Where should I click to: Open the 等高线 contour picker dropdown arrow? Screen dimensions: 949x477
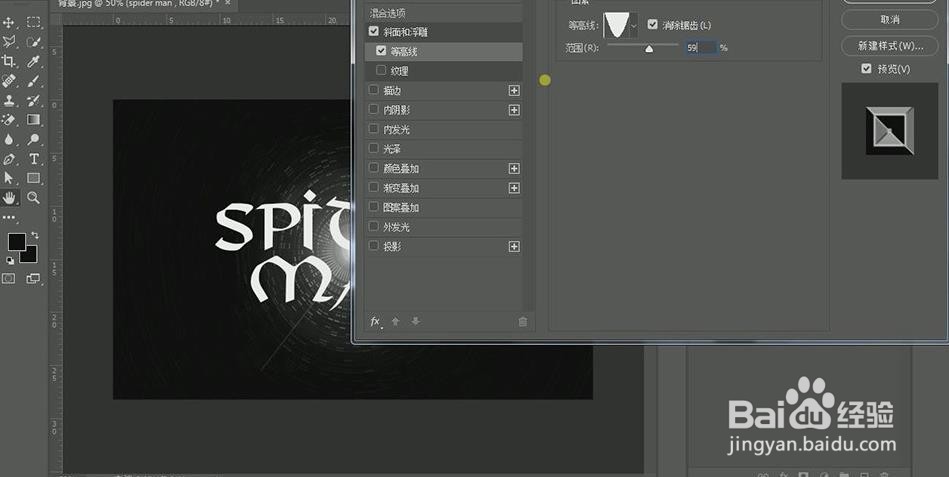(634, 25)
